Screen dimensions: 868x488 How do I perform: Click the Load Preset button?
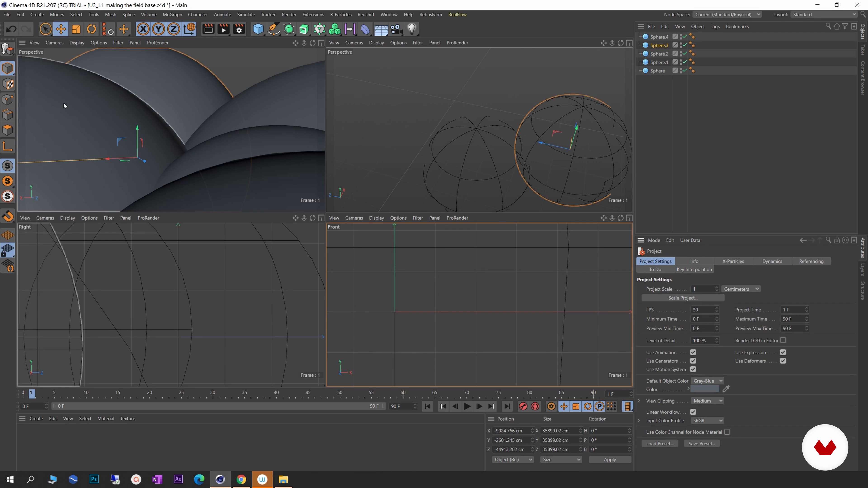pos(659,444)
